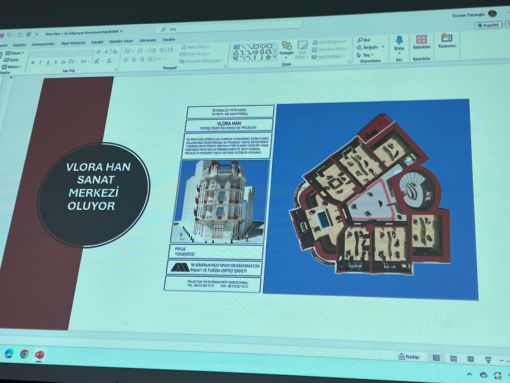Image resolution: width=510 pixels, height=383 pixels.
Task: Toggle bold text formatting
Action: [33, 62]
